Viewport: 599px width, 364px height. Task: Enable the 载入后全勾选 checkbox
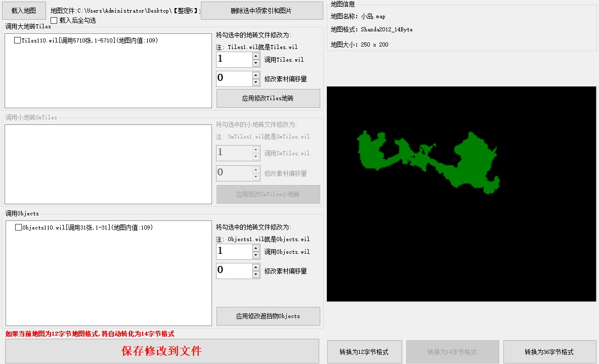tap(54, 21)
